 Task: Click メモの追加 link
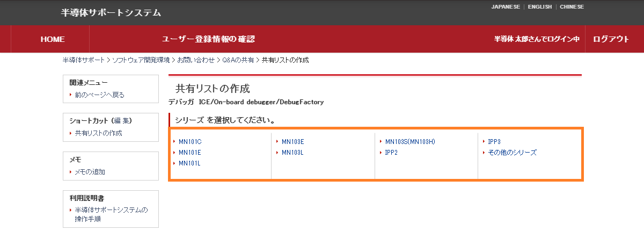[90, 172]
